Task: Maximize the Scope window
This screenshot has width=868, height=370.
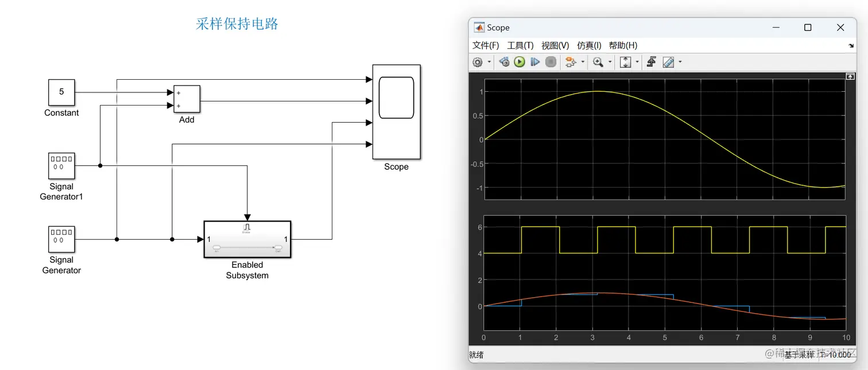Action: click(x=808, y=28)
